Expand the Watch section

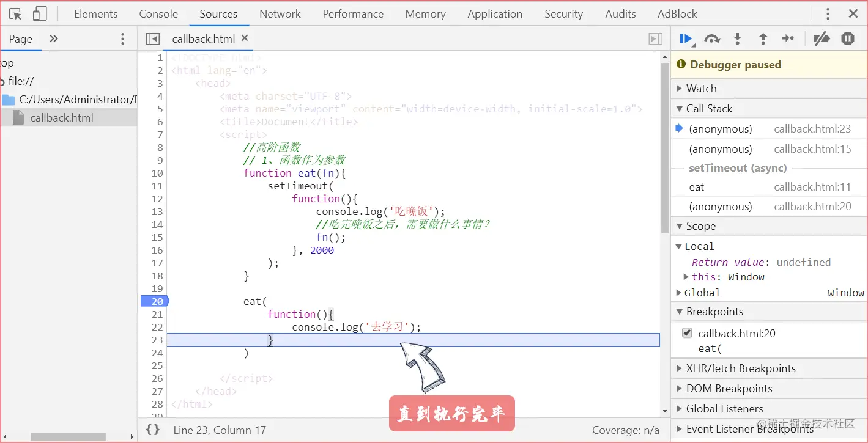tap(770, 89)
